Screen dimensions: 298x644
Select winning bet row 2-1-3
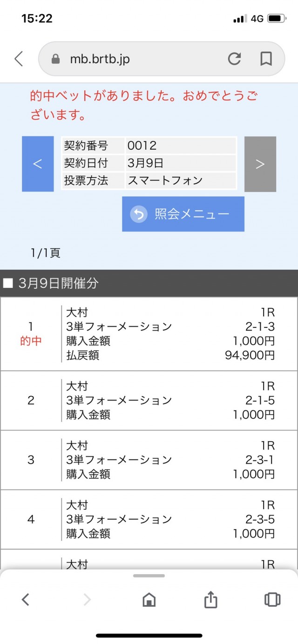click(x=149, y=334)
